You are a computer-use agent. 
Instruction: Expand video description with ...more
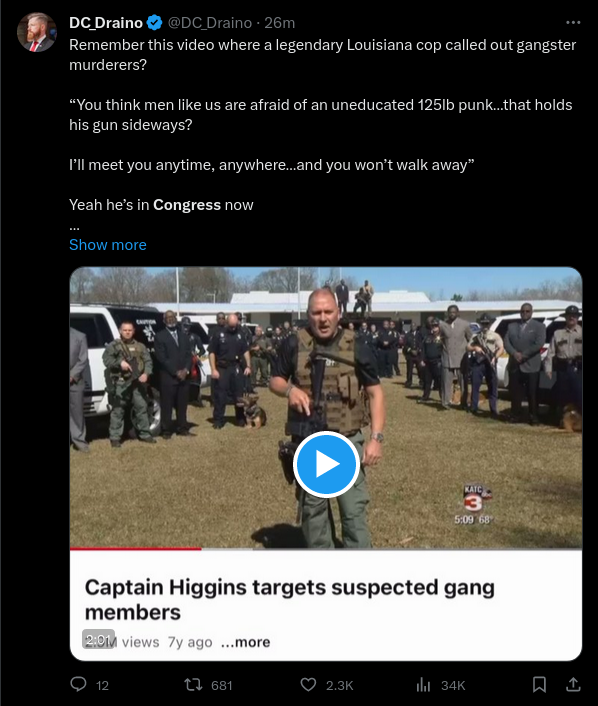tap(245, 642)
